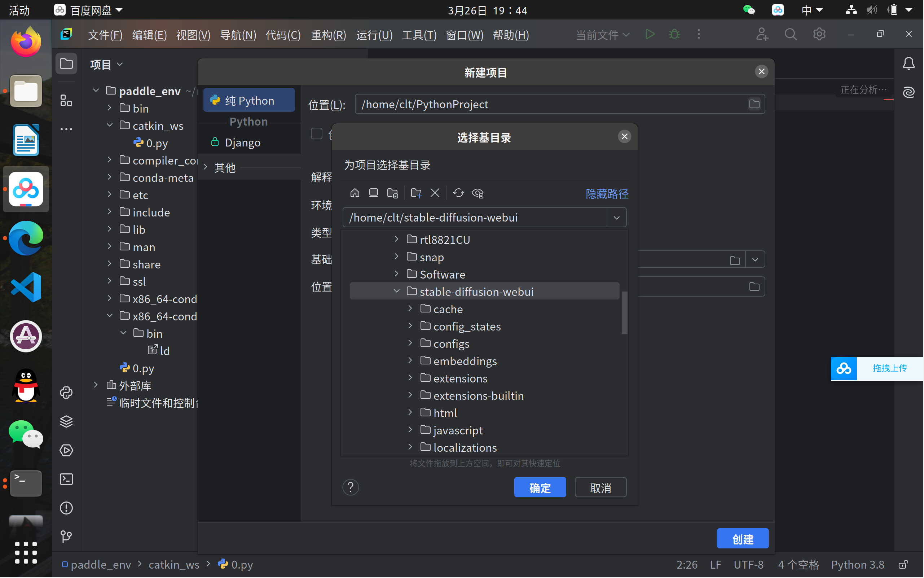Viewport: 924px width, 578px height.
Task: Open the 工具(T) menu
Action: (x=419, y=35)
